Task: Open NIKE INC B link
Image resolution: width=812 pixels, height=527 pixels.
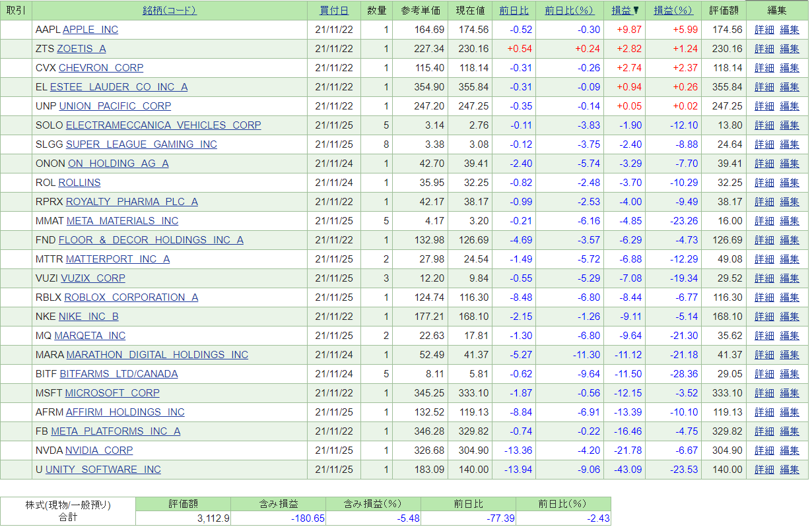Action: click(89, 317)
